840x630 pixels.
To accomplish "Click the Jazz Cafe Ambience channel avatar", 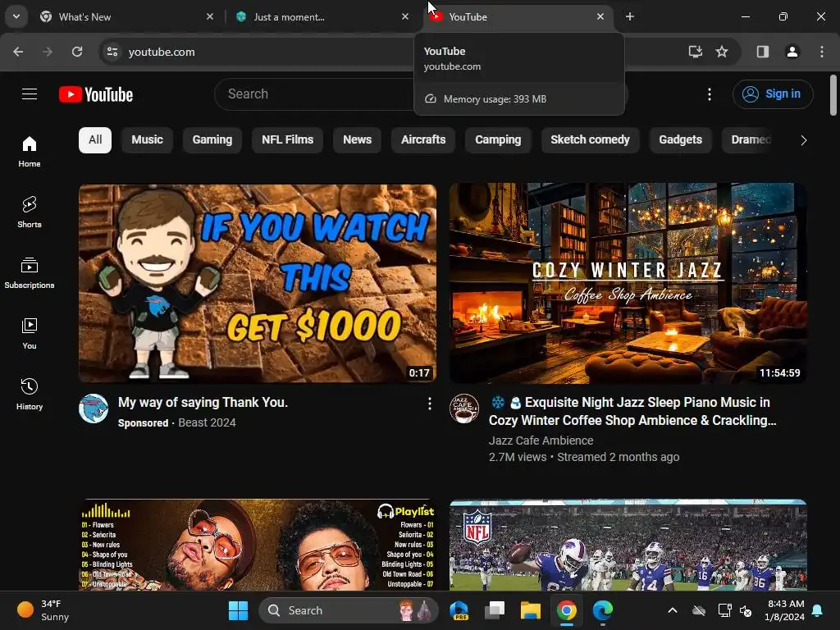I will point(464,409).
